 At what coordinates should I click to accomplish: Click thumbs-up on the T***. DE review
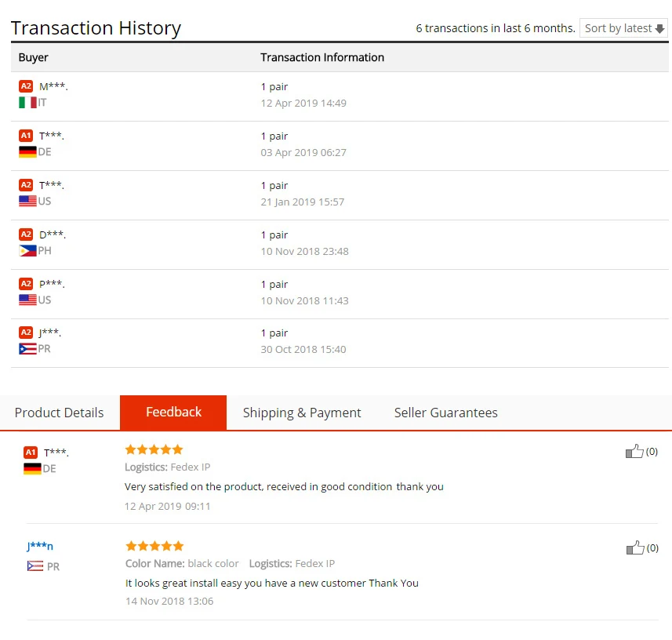(634, 451)
